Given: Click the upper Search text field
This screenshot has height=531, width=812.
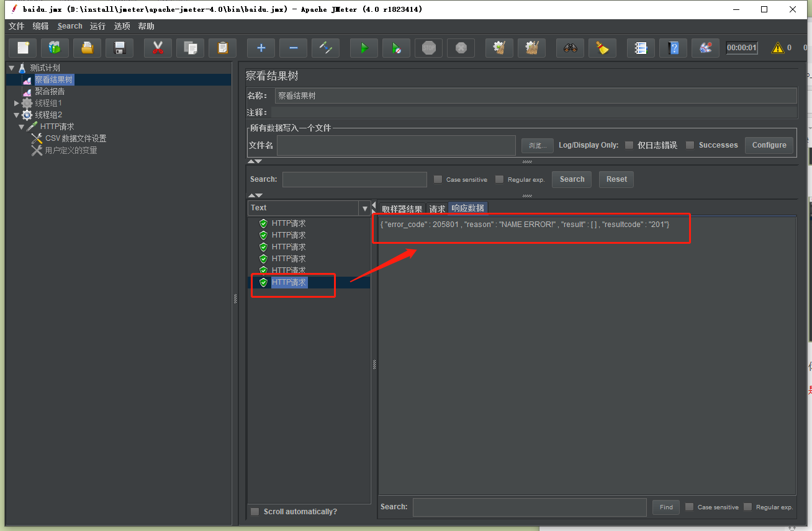Looking at the screenshot, I should click(x=354, y=179).
